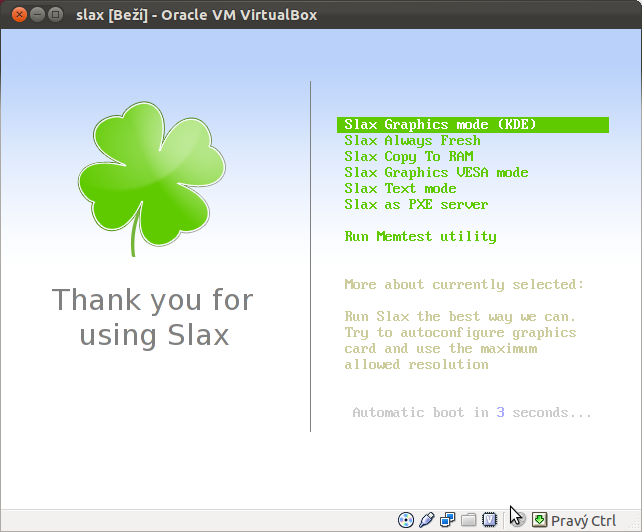Select Run Memtest utility entry
Viewport: 642px width, 532px height.
click(420, 236)
